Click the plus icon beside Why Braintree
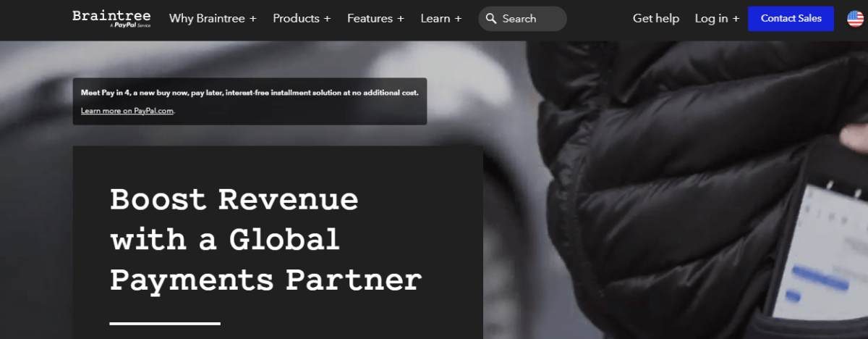The image size is (868, 339). [253, 19]
